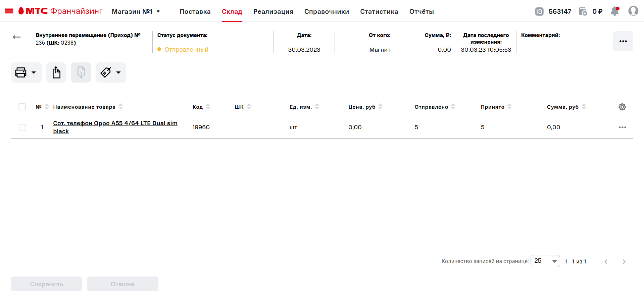Click the document date 30.03.2023
The width and height of the screenshot is (644, 300).
304,50
